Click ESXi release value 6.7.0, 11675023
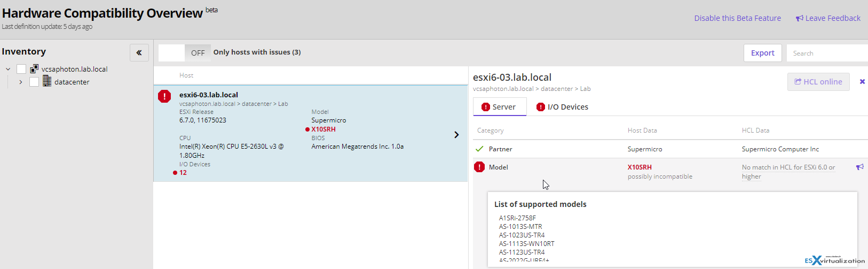The width and height of the screenshot is (868, 269). [203, 120]
